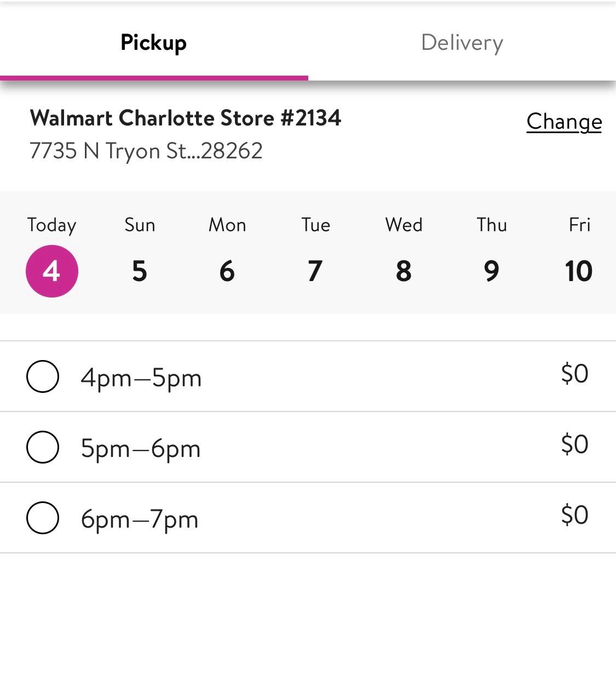This screenshot has height=680, width=616.
Task: Check the 4pm–5pm radio button
Action: coord(43,376)
